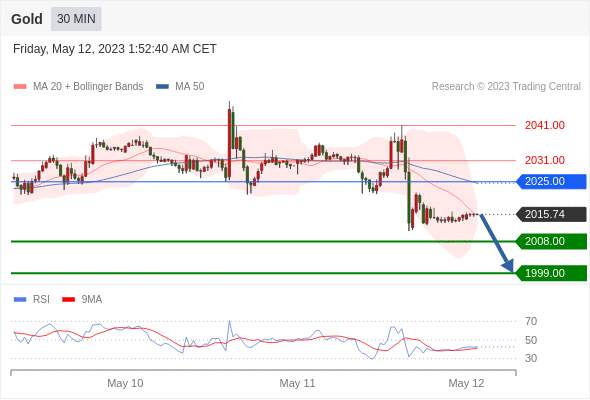Click the blue 2025.00 pivot price tag

click(551, 181)
